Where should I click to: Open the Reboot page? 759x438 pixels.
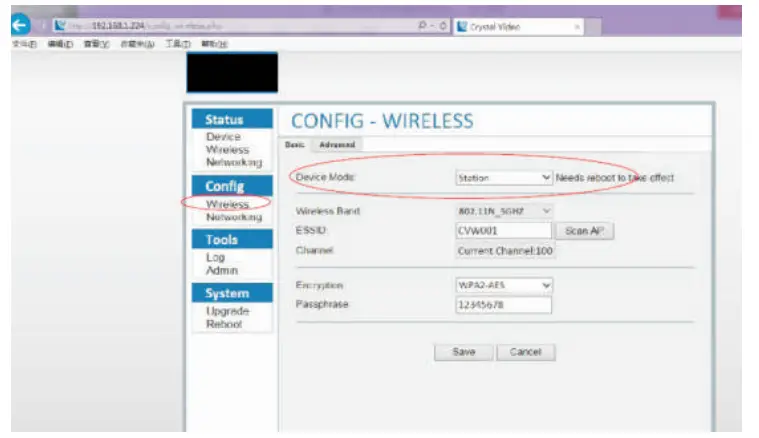coord(224,324)
